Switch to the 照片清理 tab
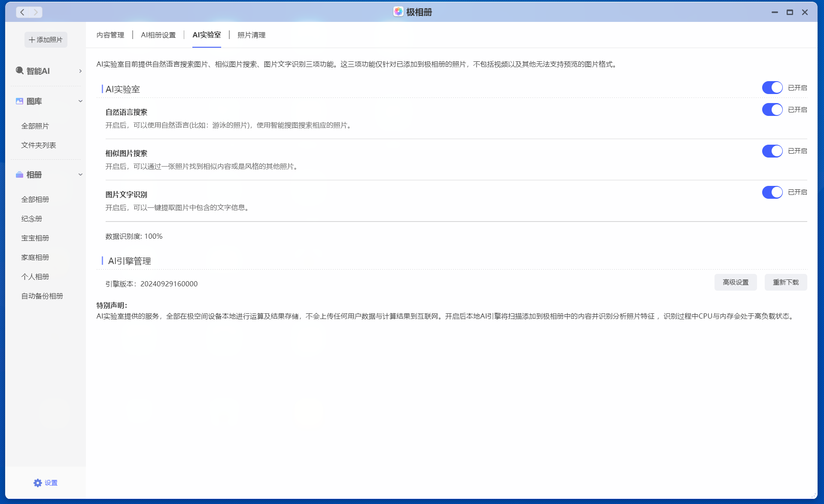Screen dimensions: 824x504 [251, 35]
